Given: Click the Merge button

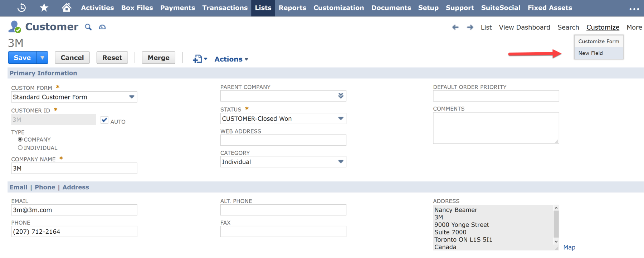Looking at the screenshot, I should click(158, 58).
